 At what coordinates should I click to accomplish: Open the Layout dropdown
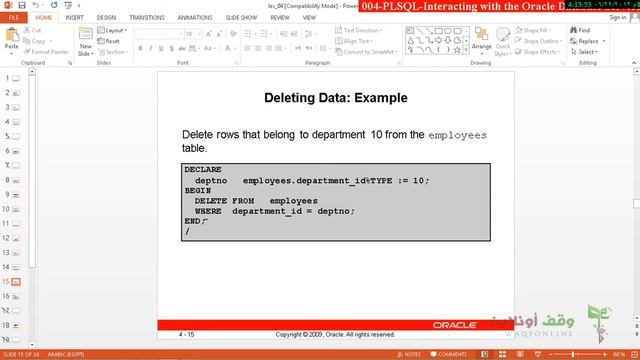click(x=112, y=30)
